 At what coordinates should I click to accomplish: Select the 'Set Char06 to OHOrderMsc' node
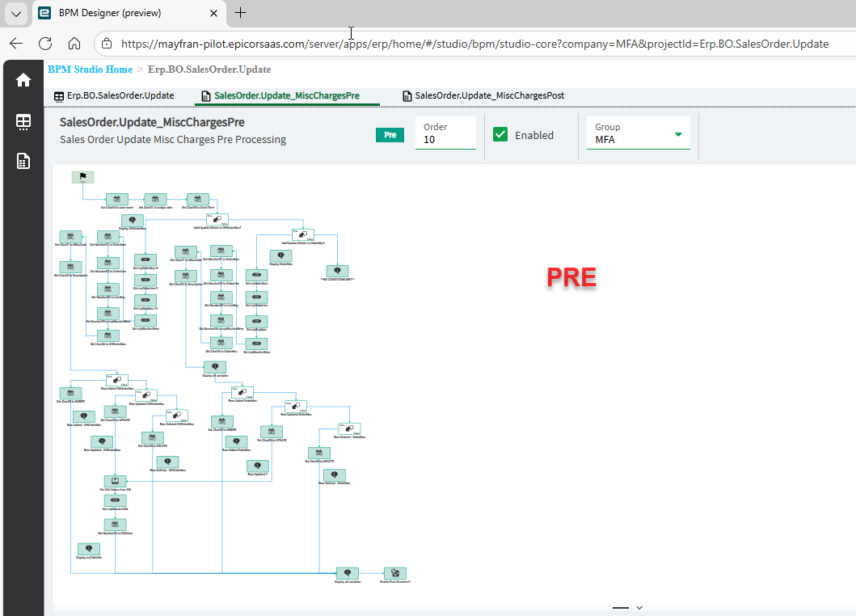point(108,335)
